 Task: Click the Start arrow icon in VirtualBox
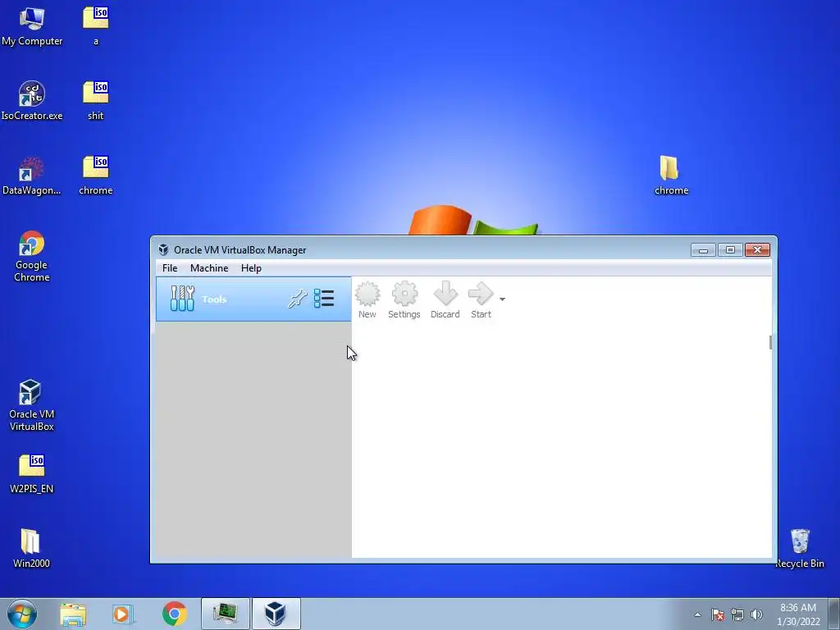click(x=481, y=300)
